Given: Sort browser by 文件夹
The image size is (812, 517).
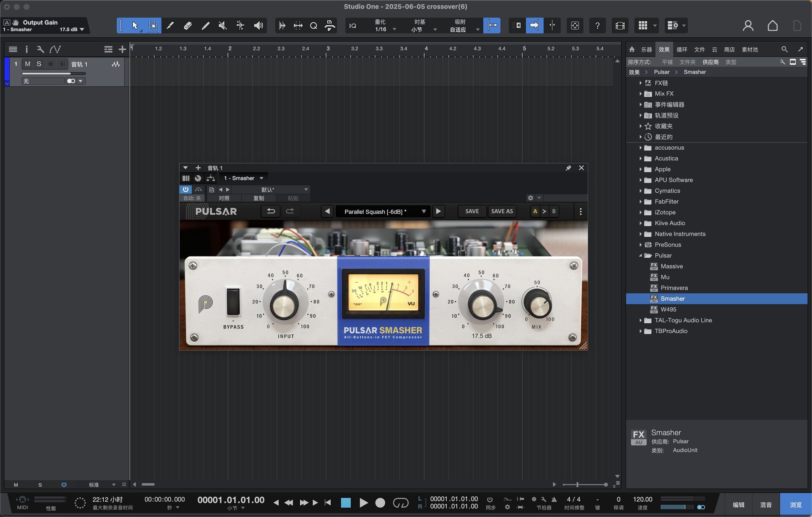Looking at the screenshot, I should coord(687,62).
